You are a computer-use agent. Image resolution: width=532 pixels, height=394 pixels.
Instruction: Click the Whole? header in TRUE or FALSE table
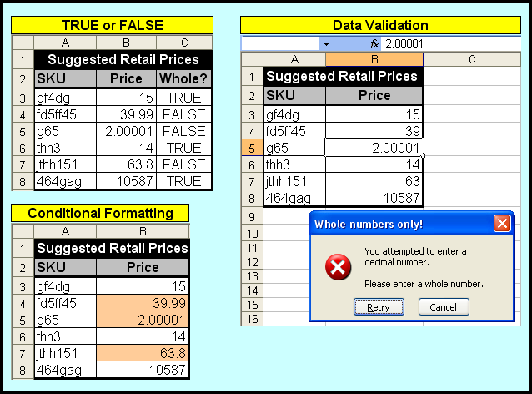[x=184, y=78]
